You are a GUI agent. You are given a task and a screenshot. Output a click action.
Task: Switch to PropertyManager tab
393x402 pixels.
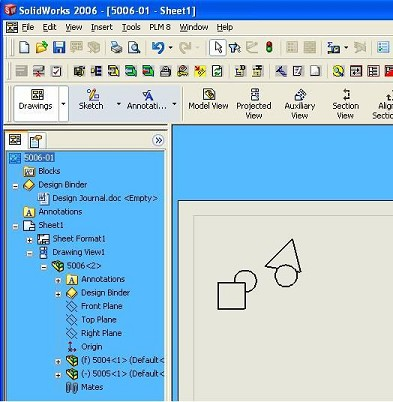click(x=36, y=141)
